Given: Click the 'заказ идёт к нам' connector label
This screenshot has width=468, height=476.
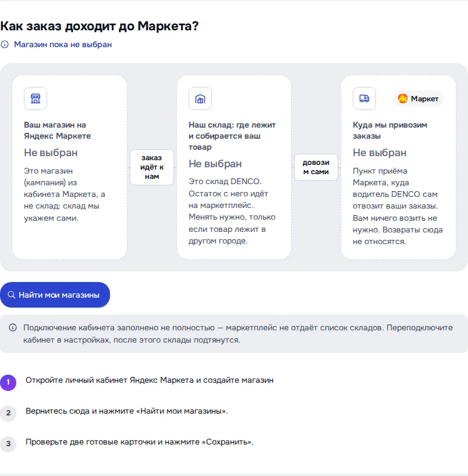Looking at the screenshot, I should (x=152, y=167).
